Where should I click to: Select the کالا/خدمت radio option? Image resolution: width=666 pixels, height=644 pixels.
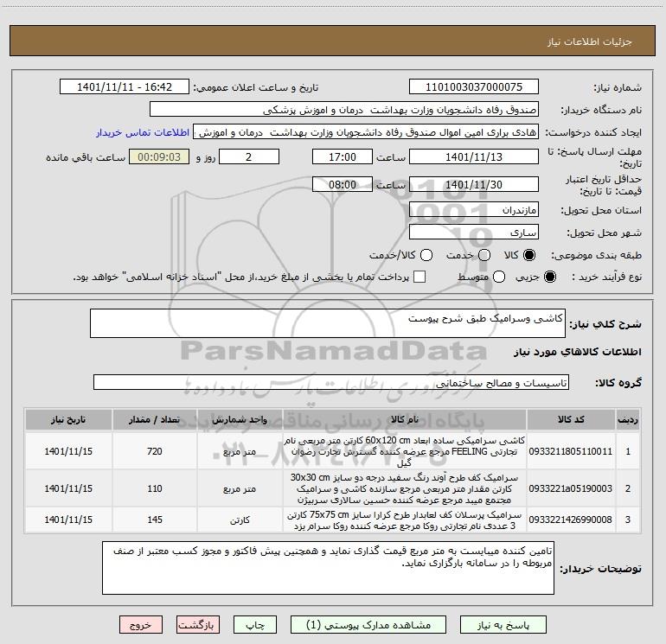pos(426,255)
